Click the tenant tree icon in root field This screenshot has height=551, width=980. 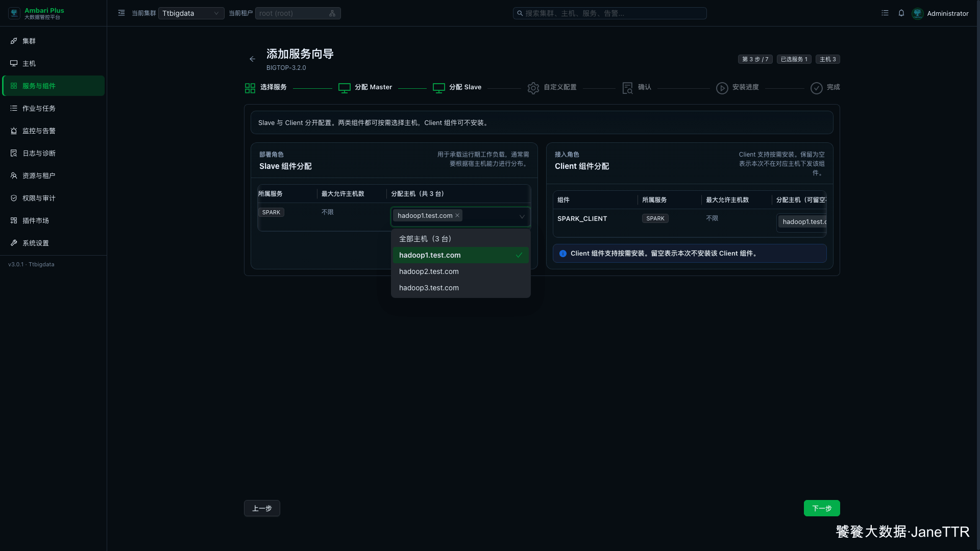click(x=332, y=13)
